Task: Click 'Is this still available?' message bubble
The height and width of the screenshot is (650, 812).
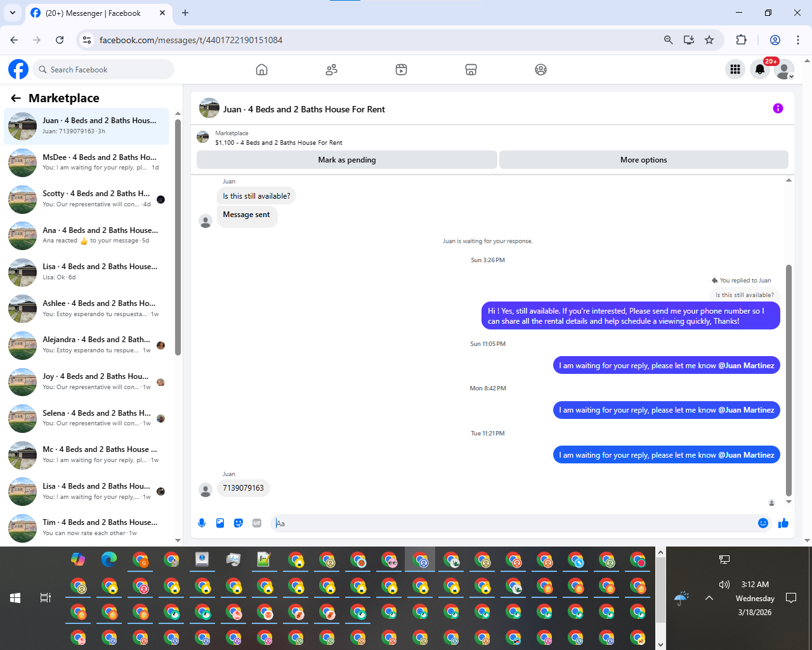Action: (256, 196)
